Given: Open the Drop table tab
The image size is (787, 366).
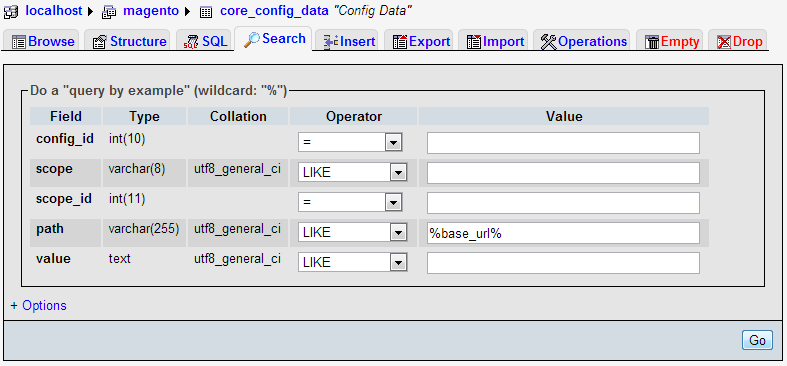Looking at the screenshot, I should point(740,41).
